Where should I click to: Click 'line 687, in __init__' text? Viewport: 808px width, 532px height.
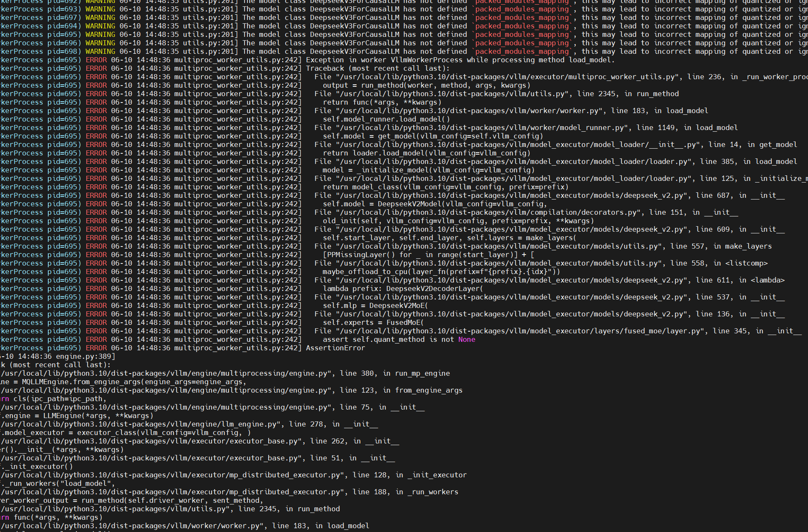pos(740,195)
